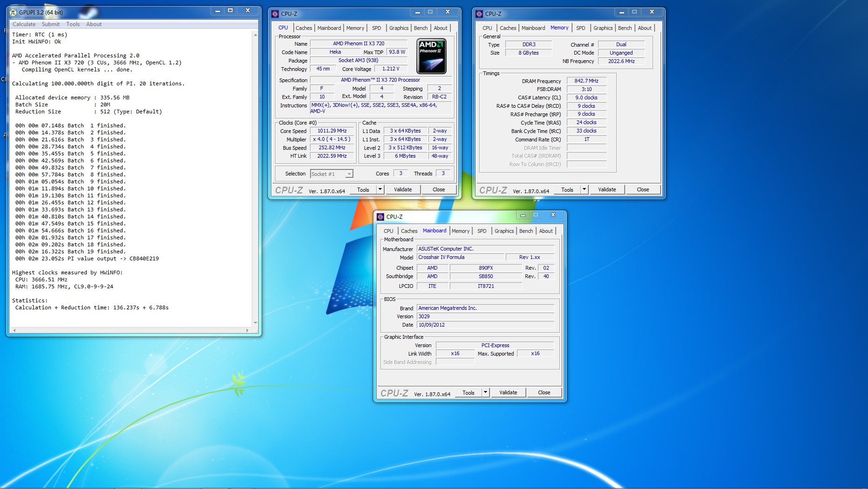Click Close button in the CPU window

(439, 189)
